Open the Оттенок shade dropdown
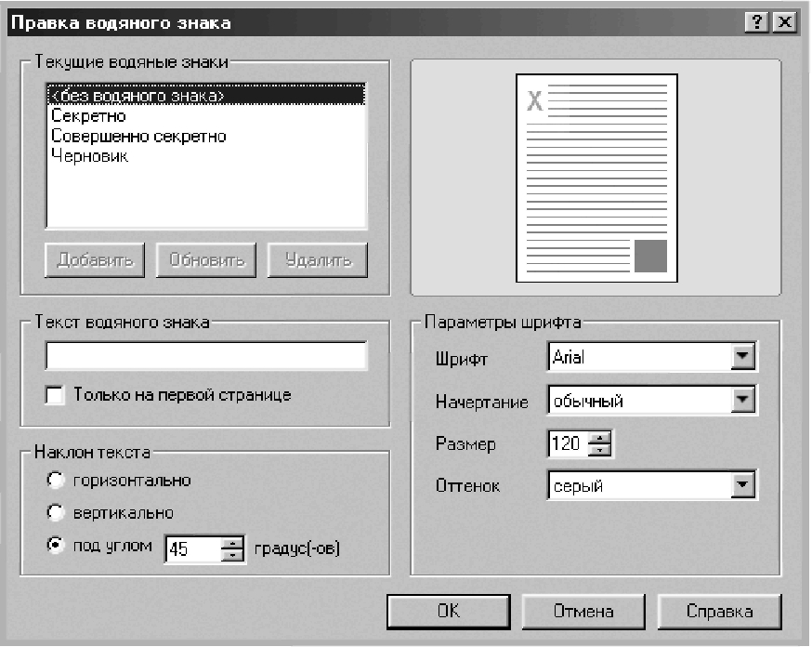The image size is (812, 647). pos(741,484)
